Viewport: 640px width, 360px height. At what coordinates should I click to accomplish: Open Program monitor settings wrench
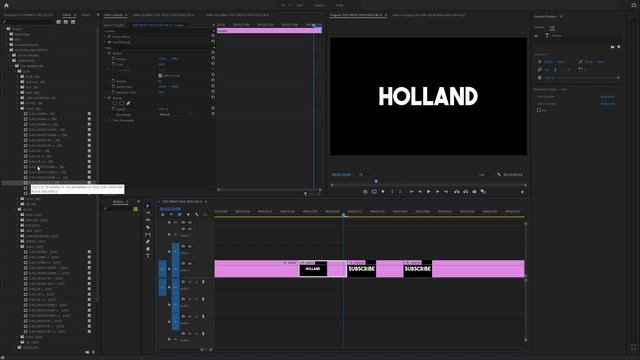(x=499, y=174)
